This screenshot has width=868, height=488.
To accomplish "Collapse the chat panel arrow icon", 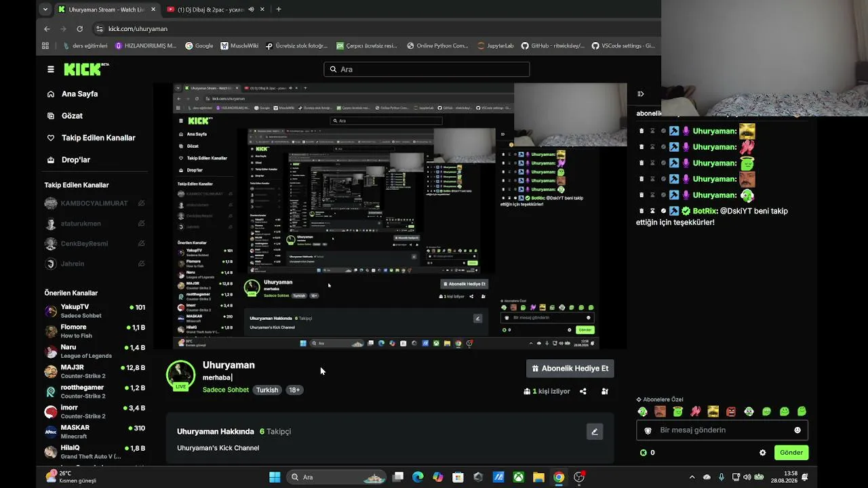I will [641, 94].
